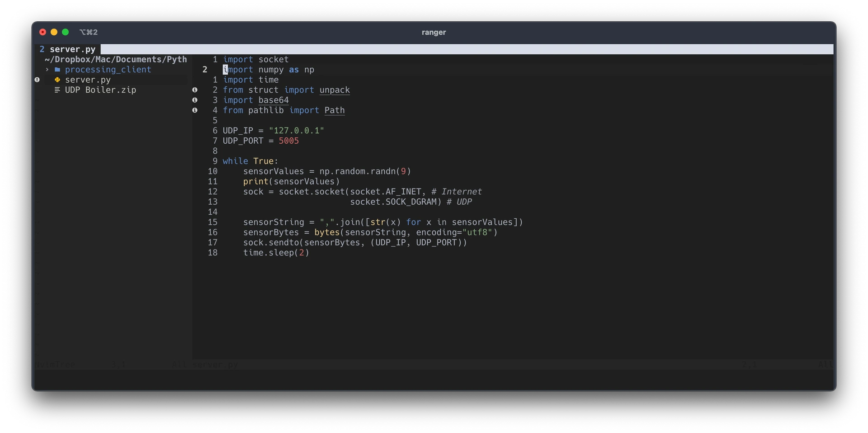
Task: Expand the processing_client folder chevron
Action: (47, 70)
